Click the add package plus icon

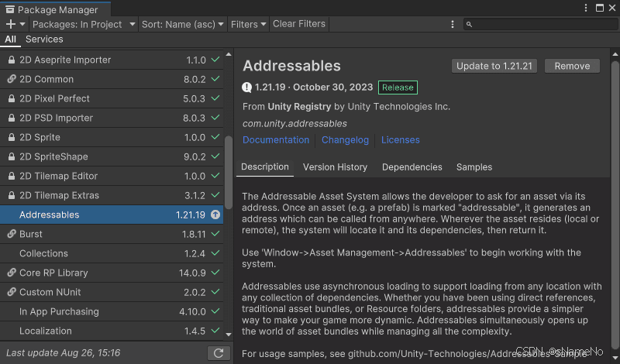(11, 24)
